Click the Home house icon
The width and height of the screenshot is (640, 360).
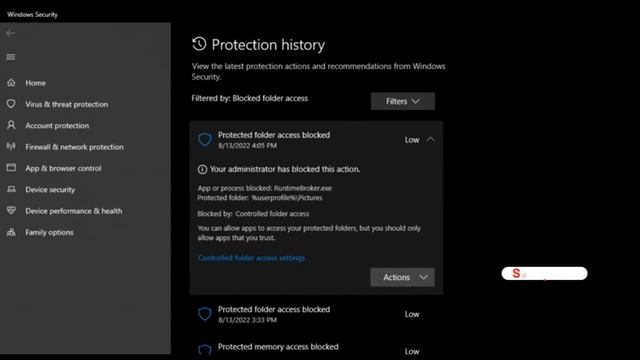tap(11, 83)
